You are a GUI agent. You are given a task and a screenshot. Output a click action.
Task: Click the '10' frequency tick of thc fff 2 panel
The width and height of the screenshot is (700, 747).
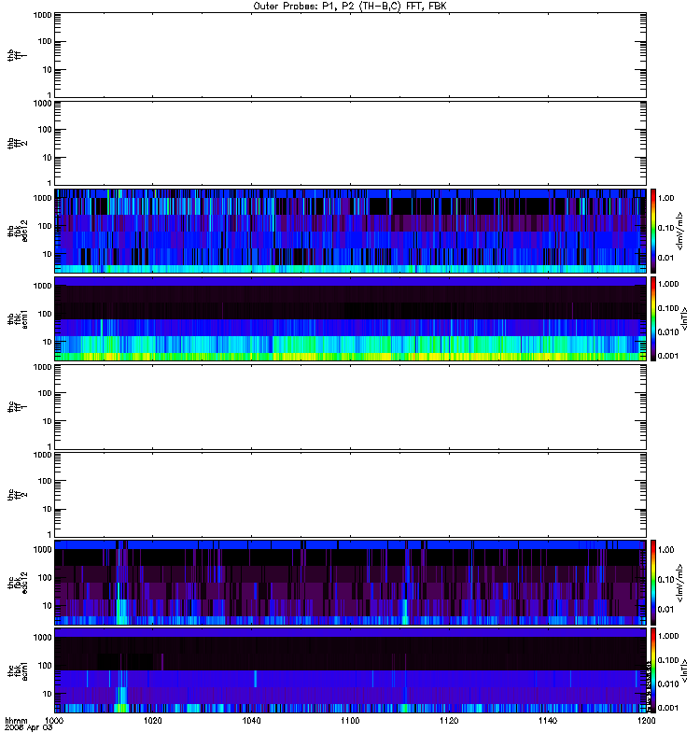pos(48,509)
